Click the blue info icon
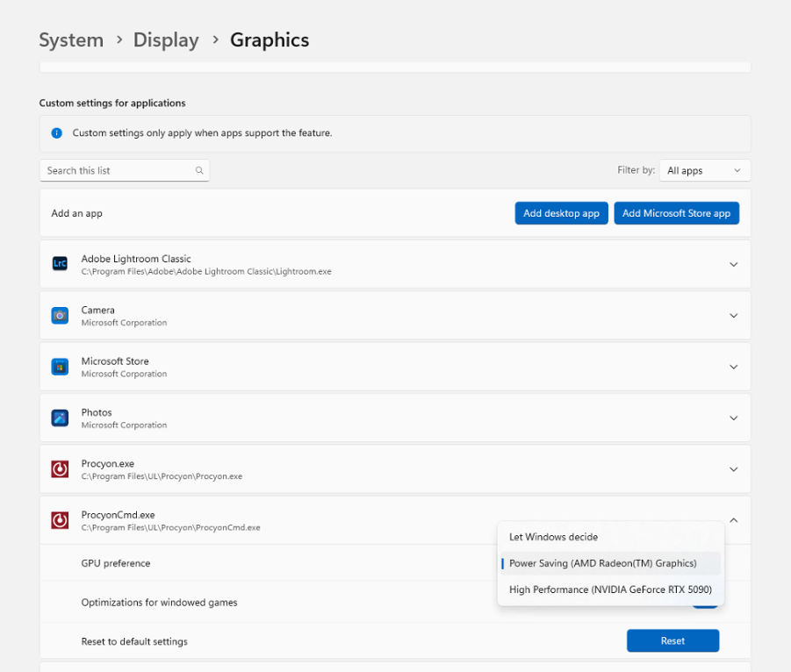This screenshot has width=791, height=672. coord(56,133)
